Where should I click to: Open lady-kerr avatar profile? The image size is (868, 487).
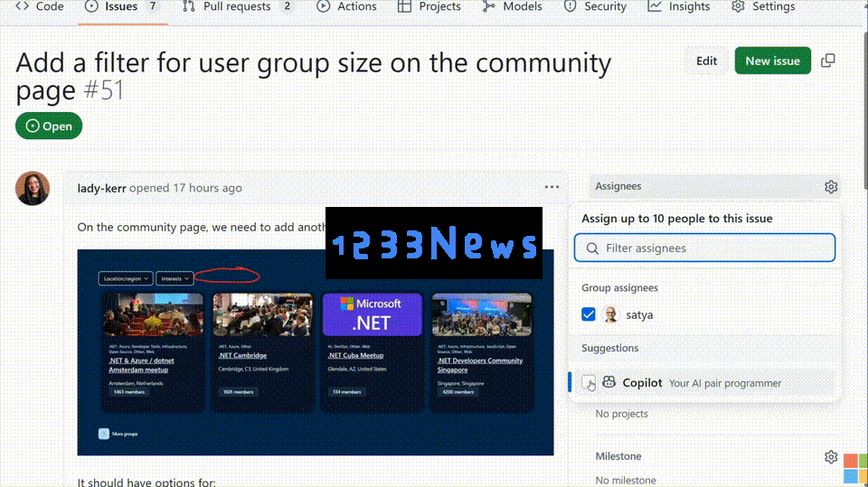(33, 188)
